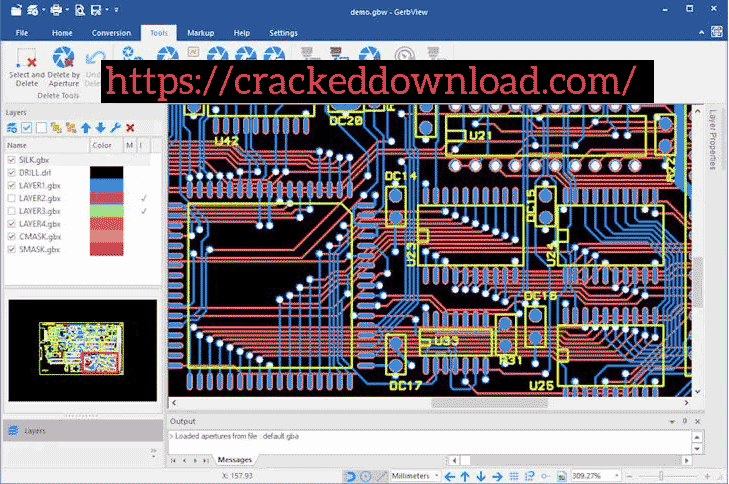Click the check-all layers icon
The image size is (729, 484).
(27, 128)
